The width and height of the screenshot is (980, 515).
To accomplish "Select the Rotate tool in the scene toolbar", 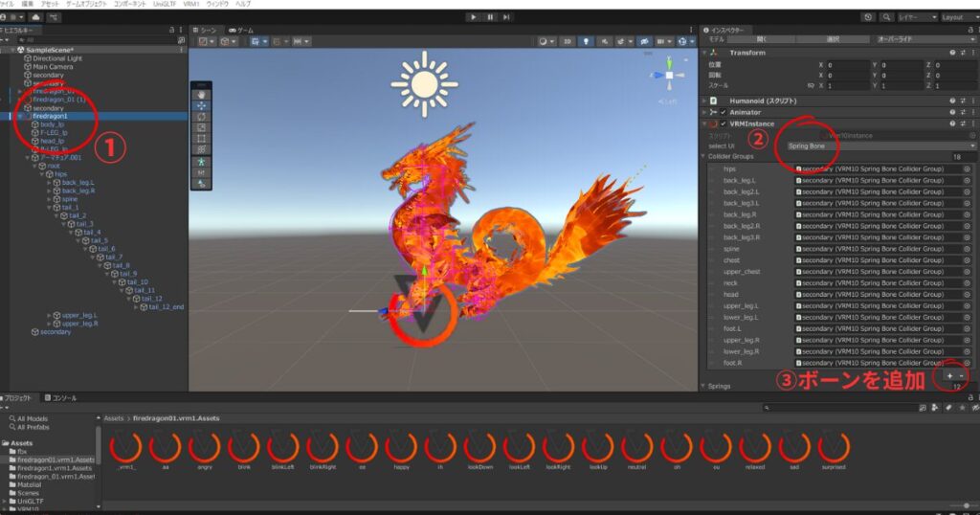I will (201, 117).
